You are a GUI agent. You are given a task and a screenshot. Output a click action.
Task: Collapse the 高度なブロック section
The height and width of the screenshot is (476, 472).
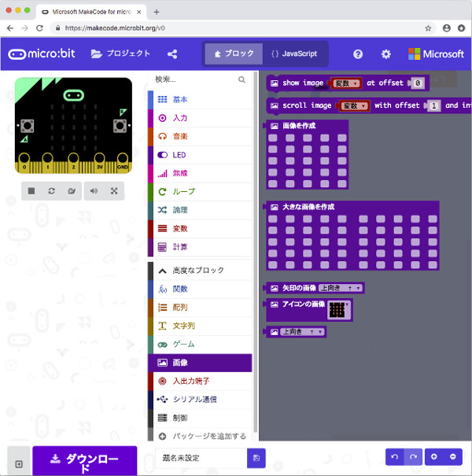200,271
